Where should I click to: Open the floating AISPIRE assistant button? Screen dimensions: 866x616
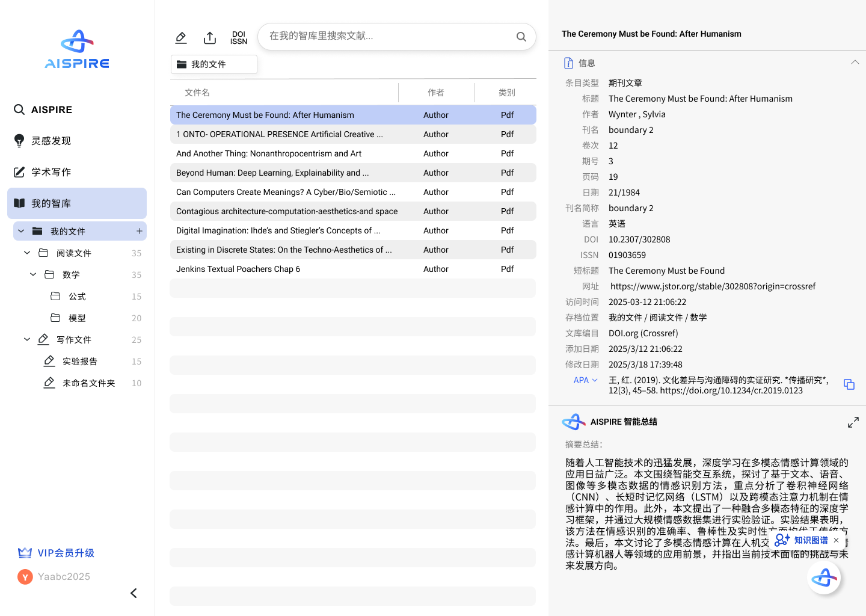(x=823, y=578)
